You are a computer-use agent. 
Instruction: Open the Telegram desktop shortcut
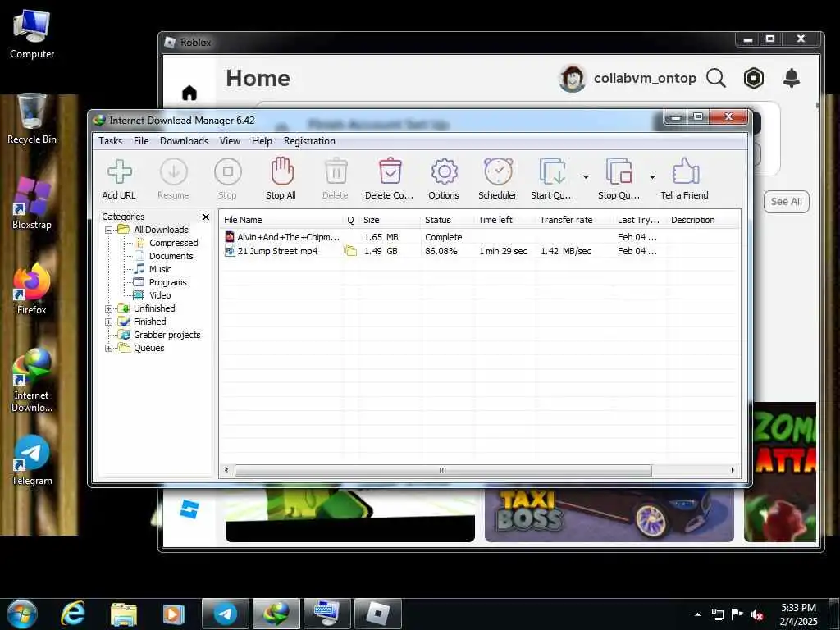point(32,461)
